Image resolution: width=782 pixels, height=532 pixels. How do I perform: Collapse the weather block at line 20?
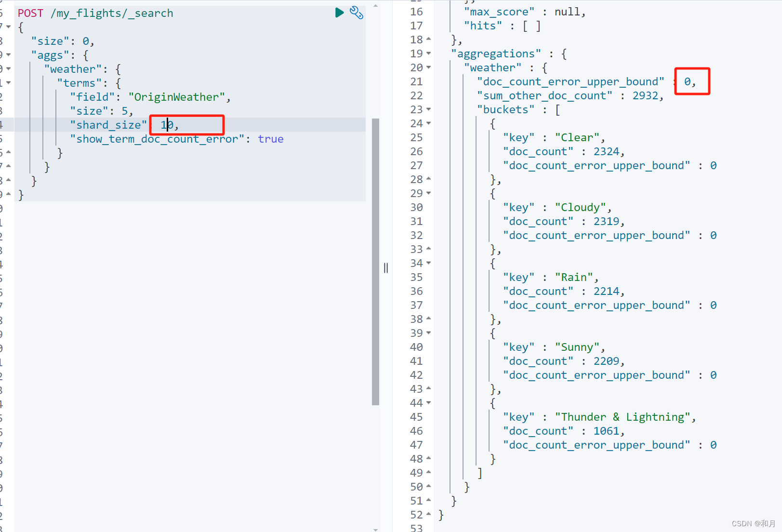[x=429, y=67]
